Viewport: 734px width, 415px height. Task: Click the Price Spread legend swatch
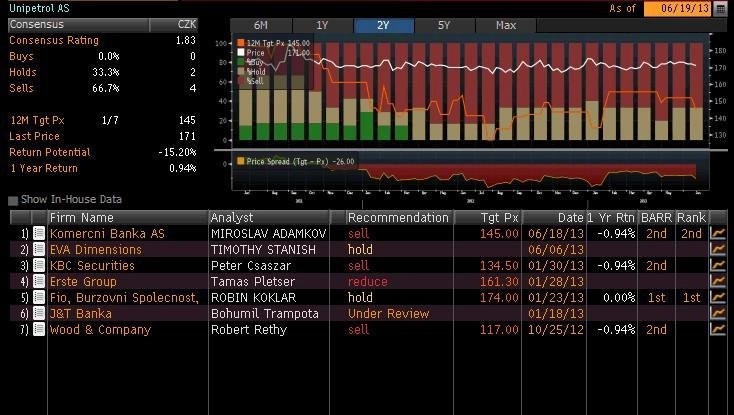tap(241, 161)
